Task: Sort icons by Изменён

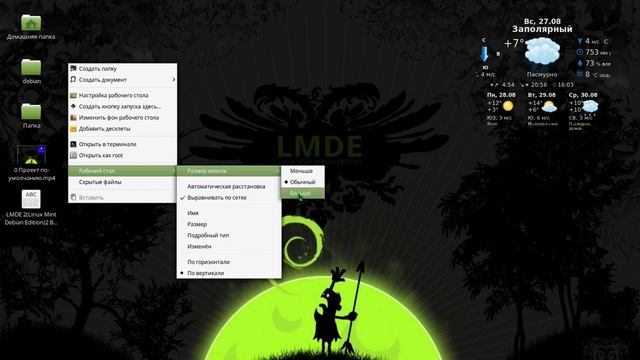Action: (229, 247)
